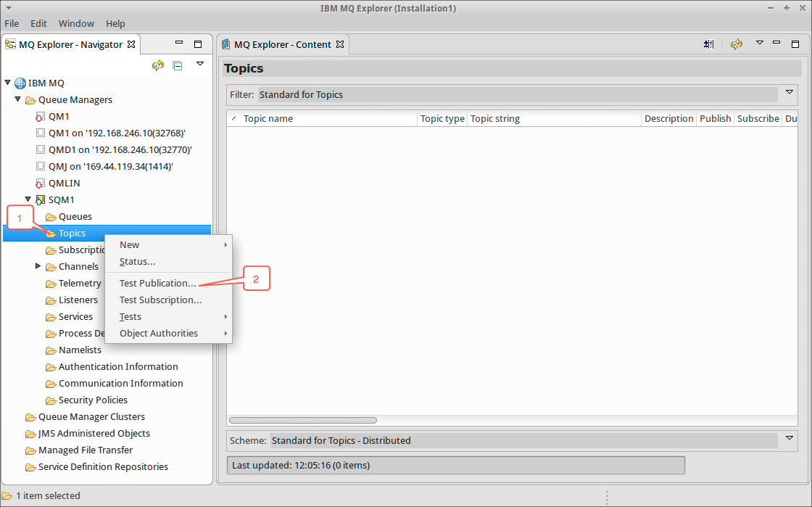
Task: Open the New submenu arrow
Action: tap(225, 245)
